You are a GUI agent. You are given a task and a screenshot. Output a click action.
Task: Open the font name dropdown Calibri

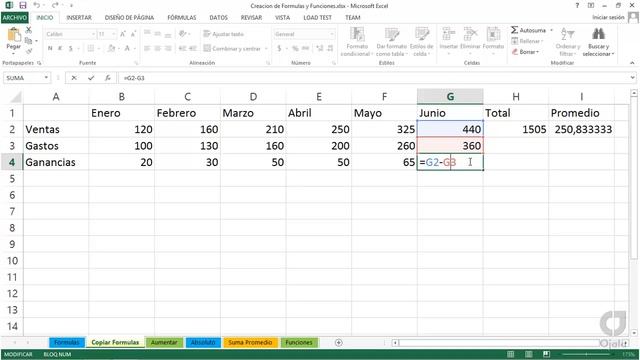coord(93,34)
